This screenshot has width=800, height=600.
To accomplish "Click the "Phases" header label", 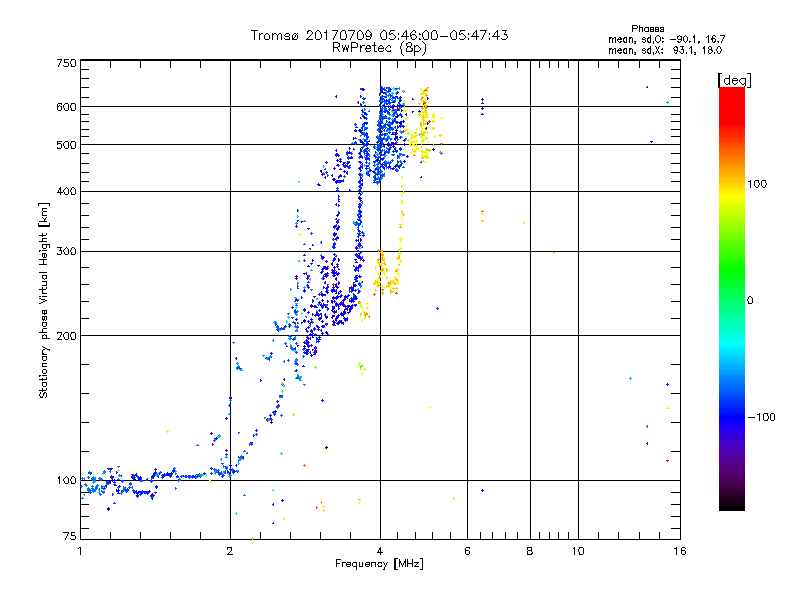I will pos(647,29).
